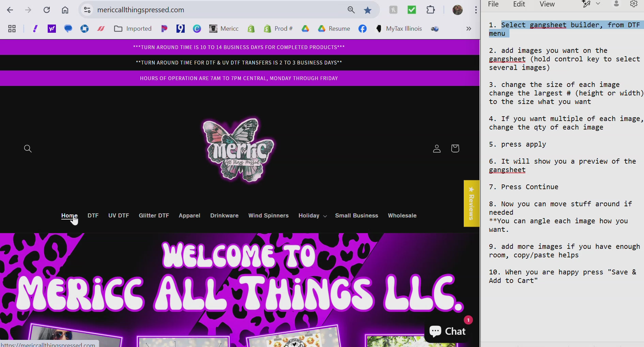Open the Chat widget
Viewport: 644px width, 347px height.
click(x=447, y=331)
